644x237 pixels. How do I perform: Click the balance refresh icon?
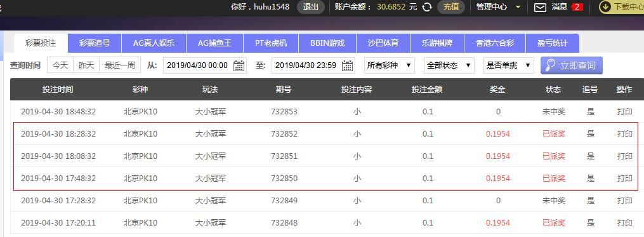click(427, 7)
